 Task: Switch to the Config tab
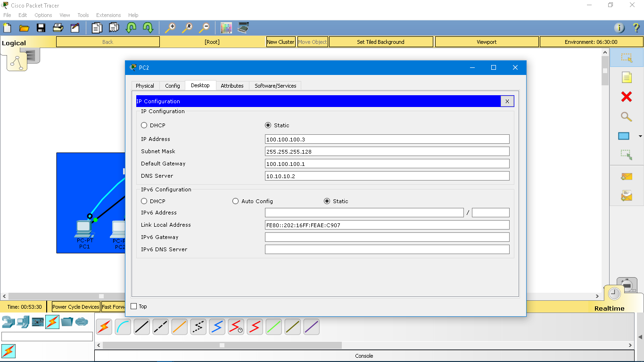coord(173,86)
